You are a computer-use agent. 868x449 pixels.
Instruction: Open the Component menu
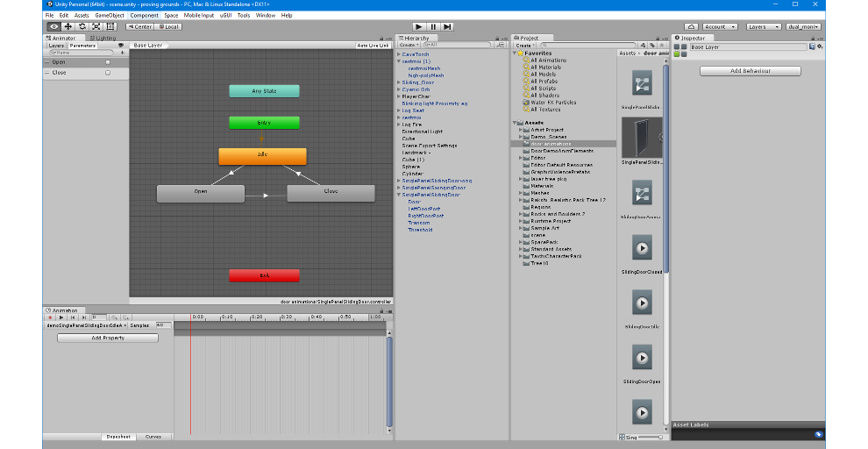(144, 16)
